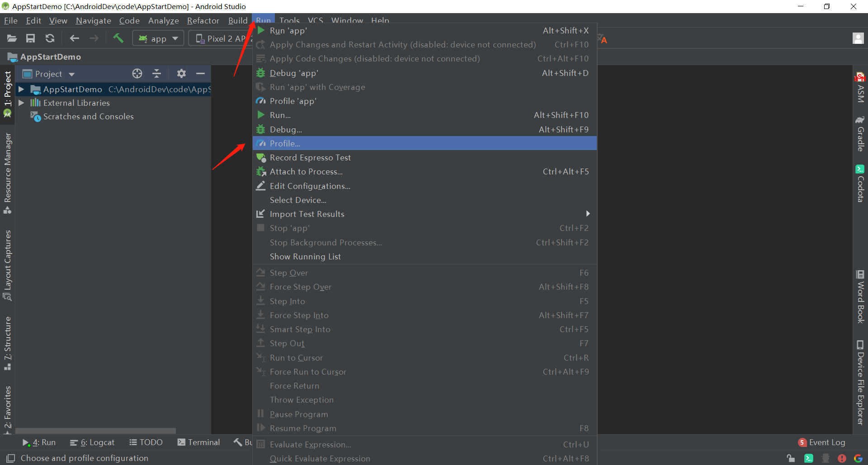Screen dimensions: 868x465
Task: Click the Google G status bar icon
Action: [858, 458]
